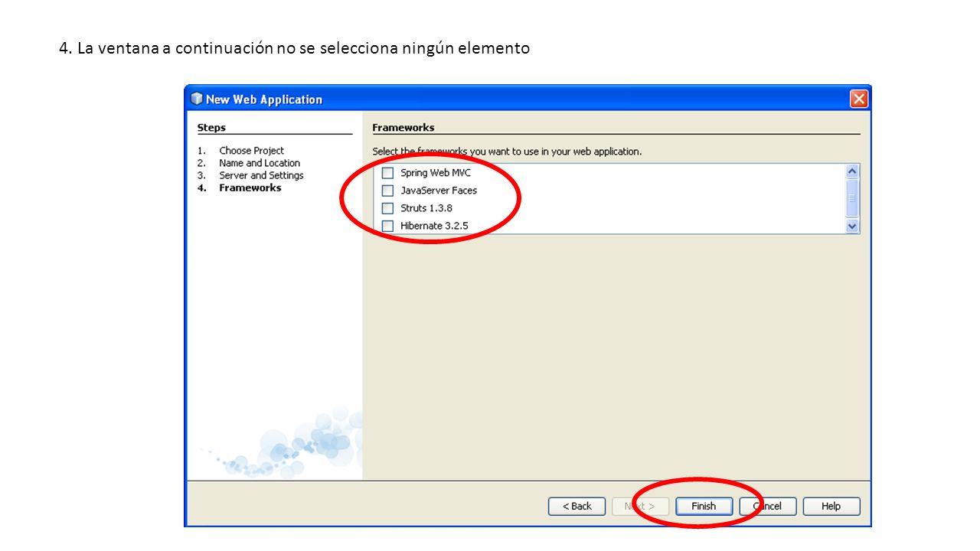This screenshot has height=551, width=980.
Task: Check the Struts 1.3.8 framework box
Action: pyautogui.click(x=387, y=208)
